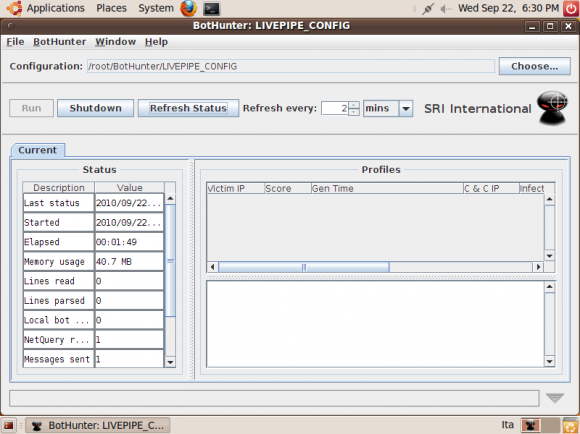Open the Window menu

click(115, 42)
